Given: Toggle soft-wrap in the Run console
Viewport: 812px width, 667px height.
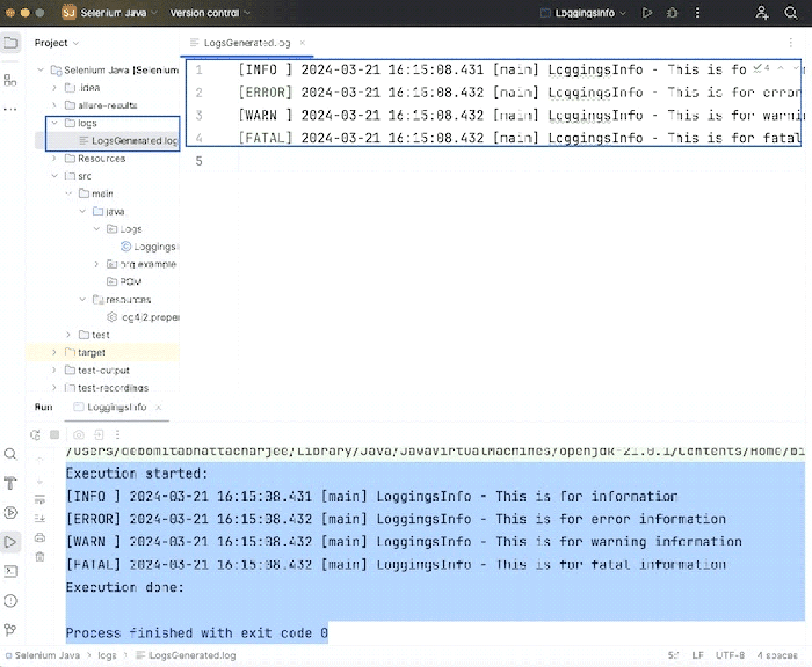Looking at the screenshot, I should point(40,499).
